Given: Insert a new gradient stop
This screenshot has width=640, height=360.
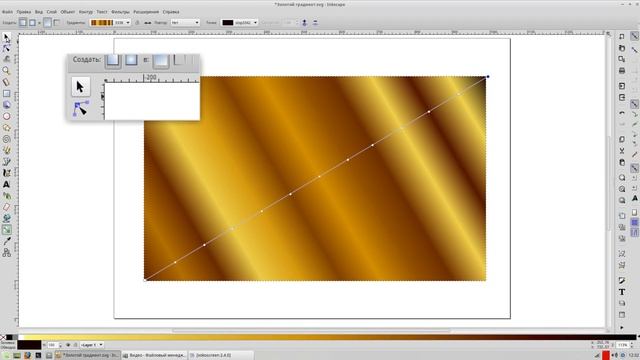Looking at the screenshot, I should click(304, 23).
